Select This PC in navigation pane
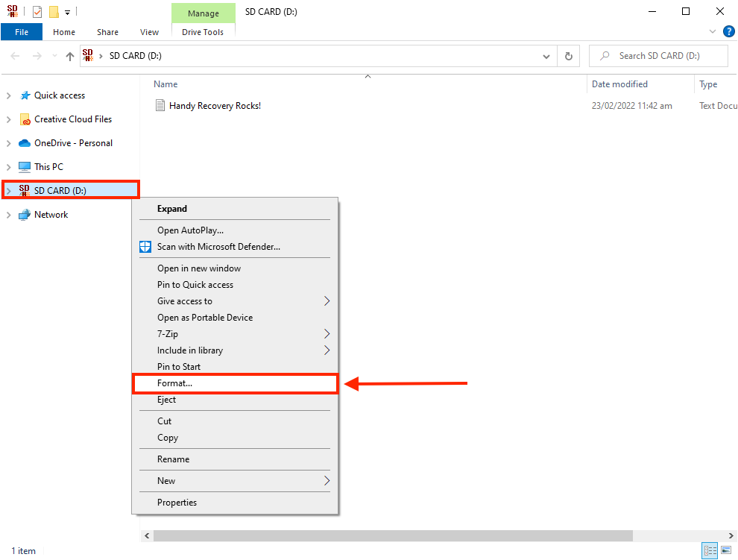 pos(48,167)
